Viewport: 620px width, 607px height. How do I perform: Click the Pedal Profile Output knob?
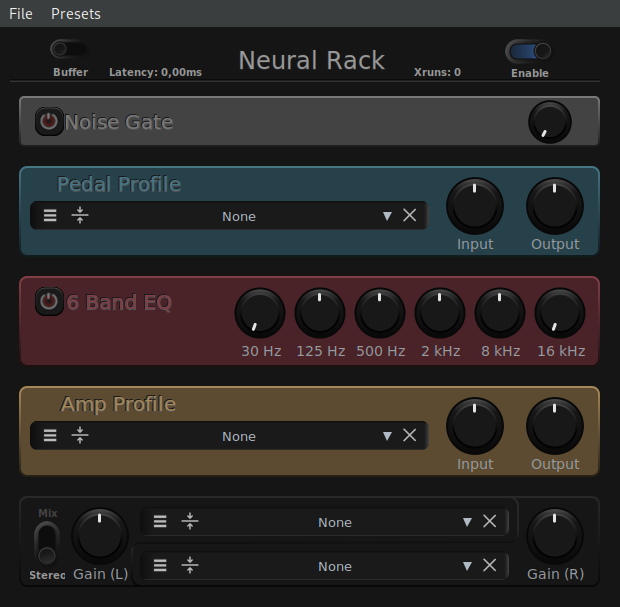pyautogui.click(x=555, y=206)
